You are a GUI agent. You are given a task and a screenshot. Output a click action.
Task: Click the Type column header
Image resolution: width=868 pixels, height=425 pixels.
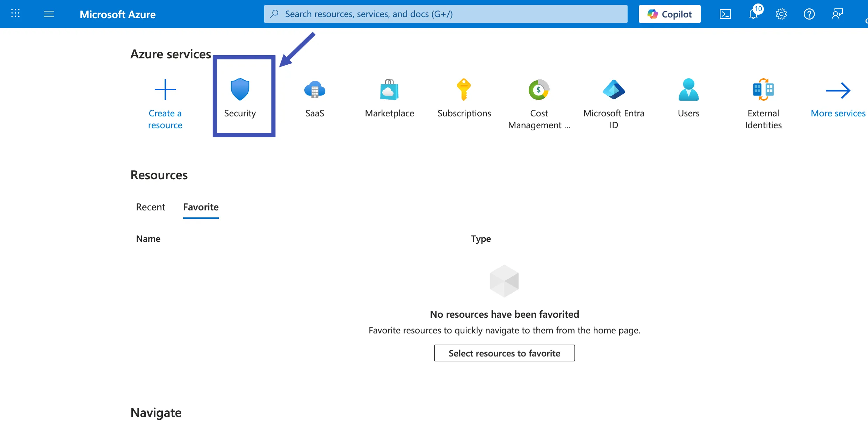481,239
